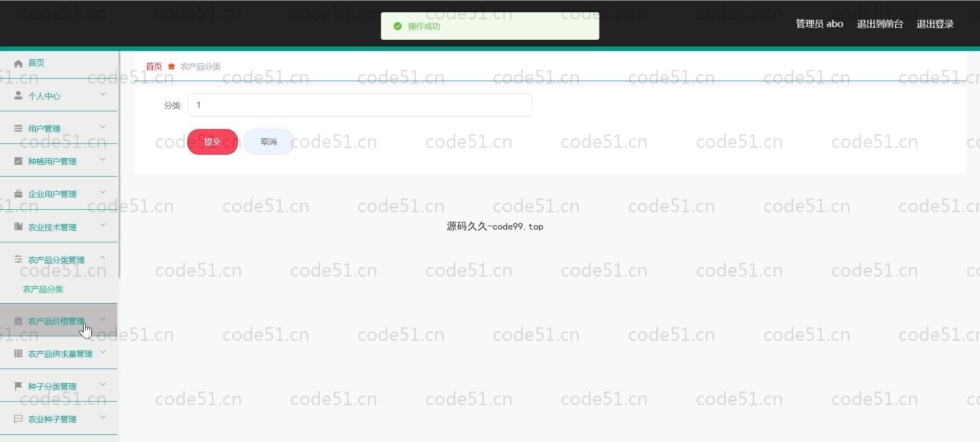
Task: Focus the 分类 input field
Action: (359, 105)
